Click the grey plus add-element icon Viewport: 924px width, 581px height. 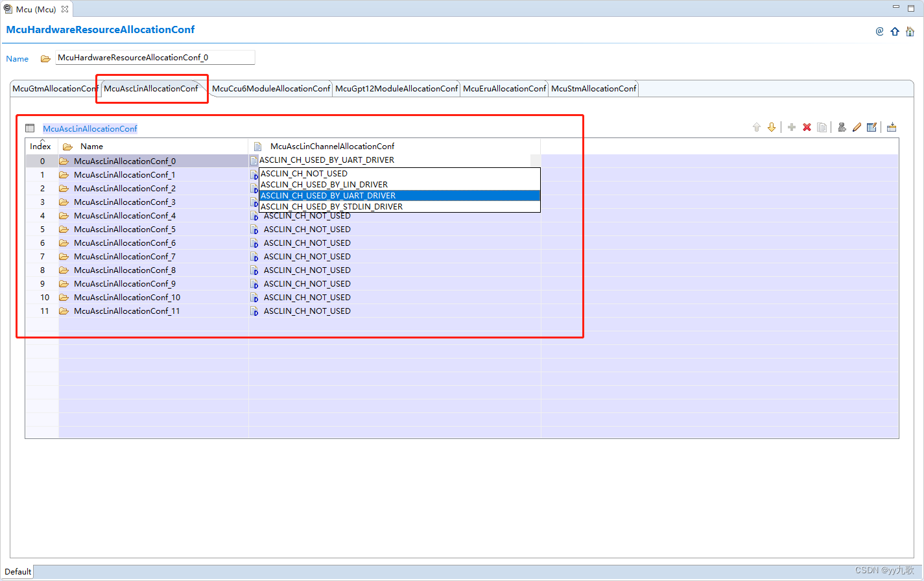[x=792, y=127]
